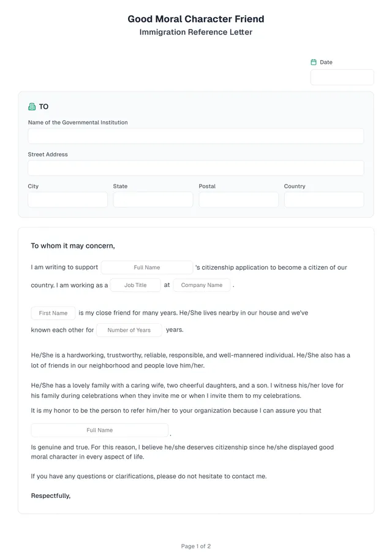The image size is (392, 555).
Task: Click the 'Immigration Reference Letter' subtitle
Action: point(196,32)
